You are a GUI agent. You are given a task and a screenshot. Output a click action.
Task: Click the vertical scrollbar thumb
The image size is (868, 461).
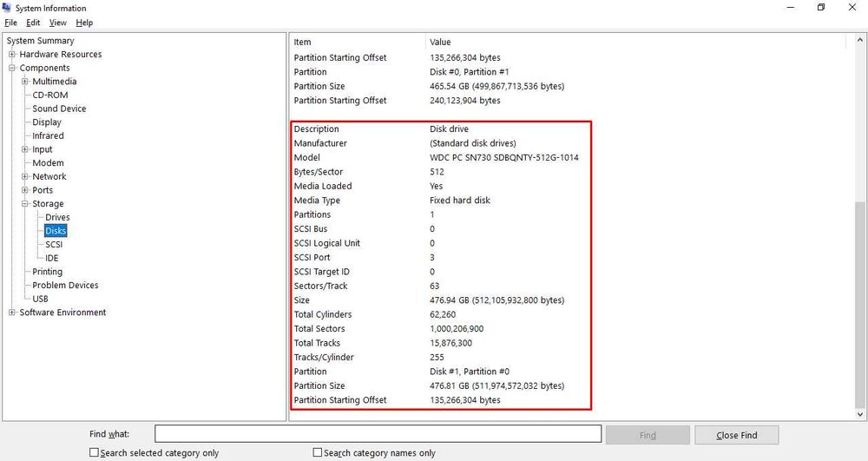(859, 305)
